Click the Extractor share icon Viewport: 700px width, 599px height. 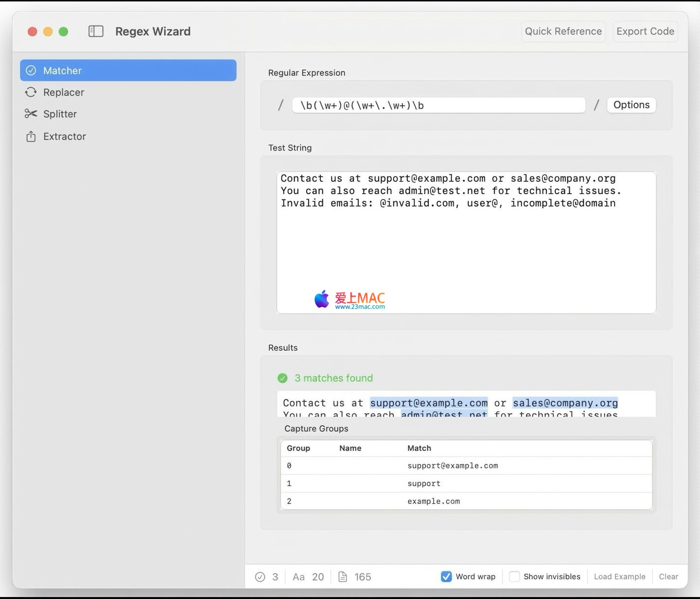tap(31, 137)
